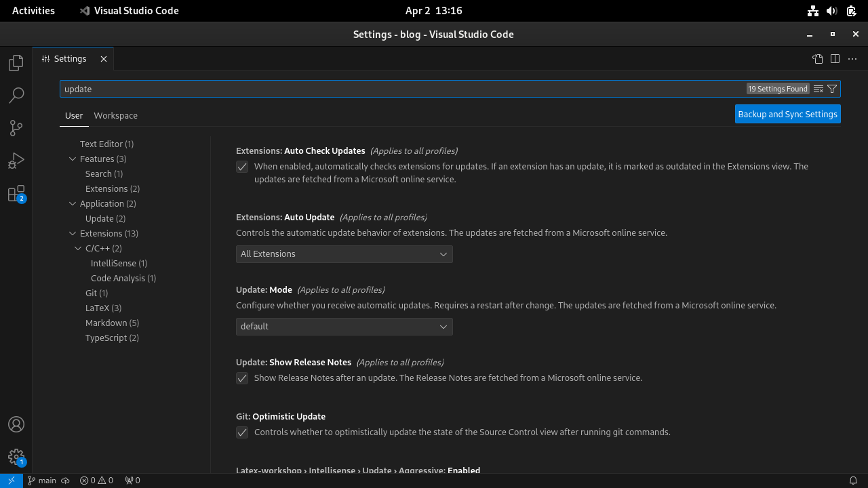Click the 'Update: Mode' setting title

coord(264,289)
